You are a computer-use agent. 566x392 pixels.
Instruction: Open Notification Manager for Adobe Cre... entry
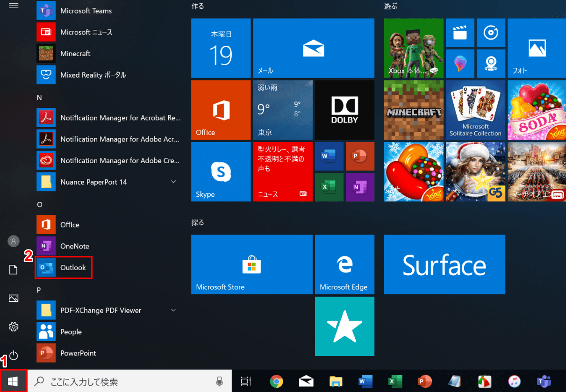(x=109, y=161)
